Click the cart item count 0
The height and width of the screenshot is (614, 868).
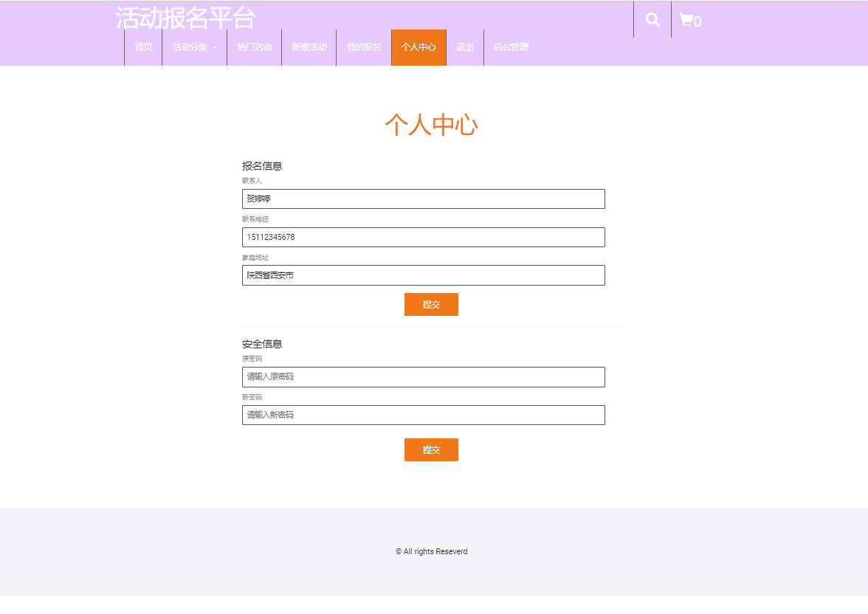(698, 22)
